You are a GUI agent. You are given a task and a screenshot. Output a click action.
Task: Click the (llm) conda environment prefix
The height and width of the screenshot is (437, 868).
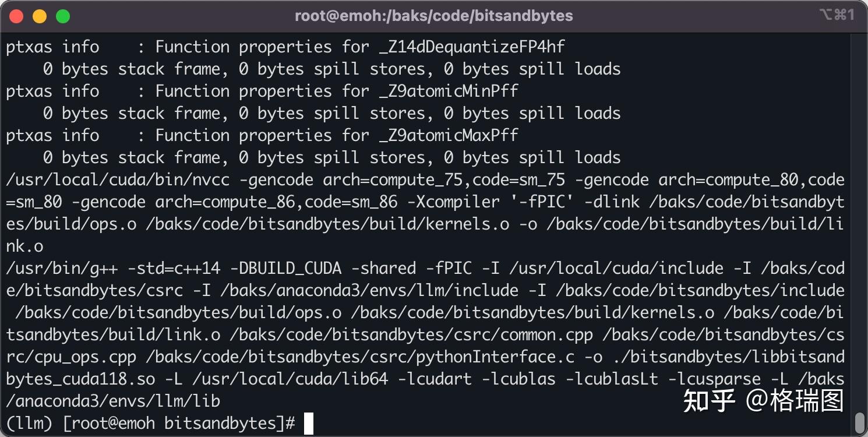(29, 423)
